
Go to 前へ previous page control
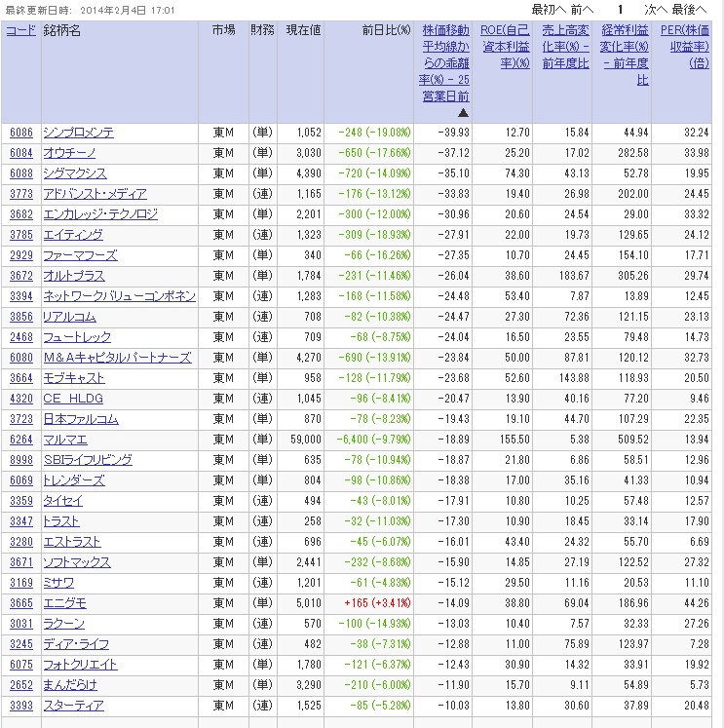(582, 10)
